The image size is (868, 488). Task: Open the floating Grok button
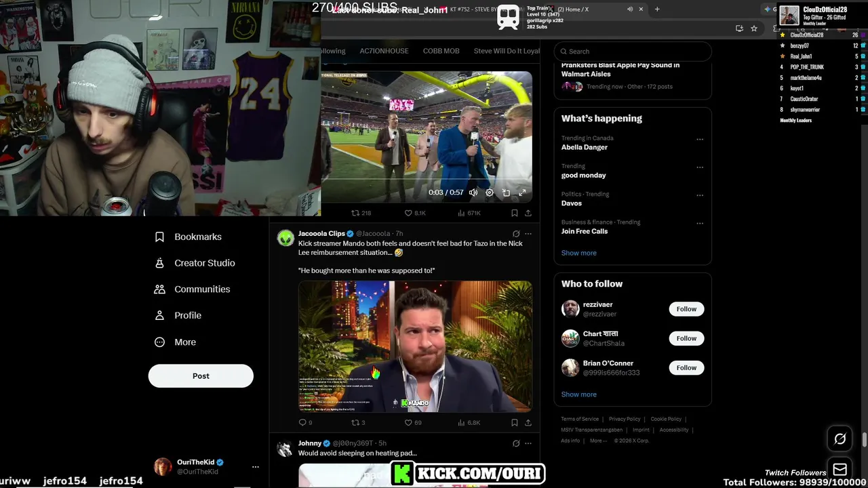pos(840,439)
